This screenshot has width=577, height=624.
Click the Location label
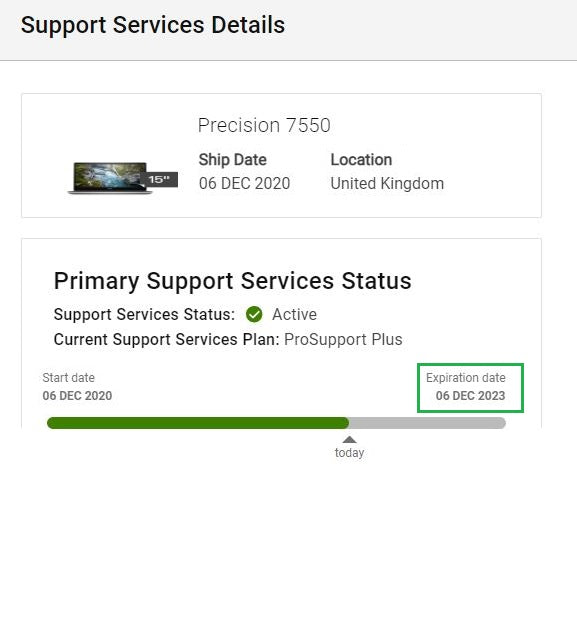(361, 160)
